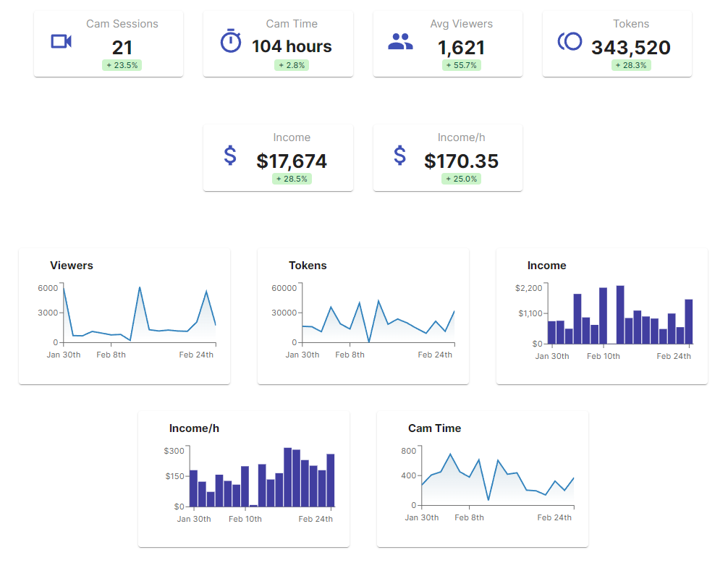Click the stopwatch icon on Cam Time card
The width and height of the screenshot is (728, 563).
pyautogui.click(x=230, y=41)
